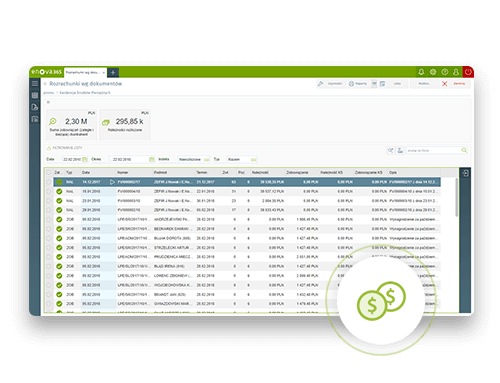
Task: Select row checkbox for STRZELECKI ARTUR row
Action: tap(49, 248)
